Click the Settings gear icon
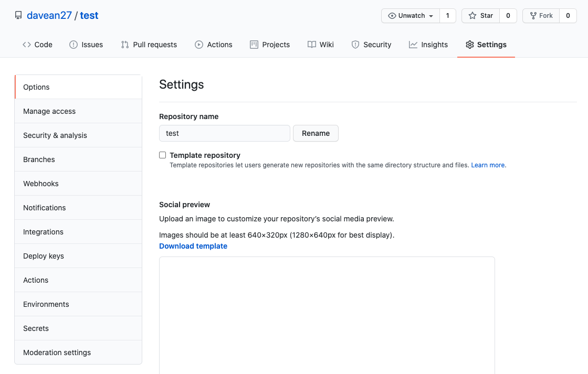Image resolution: width=588 pixels, height=374 pixels. tap(469, 45)
